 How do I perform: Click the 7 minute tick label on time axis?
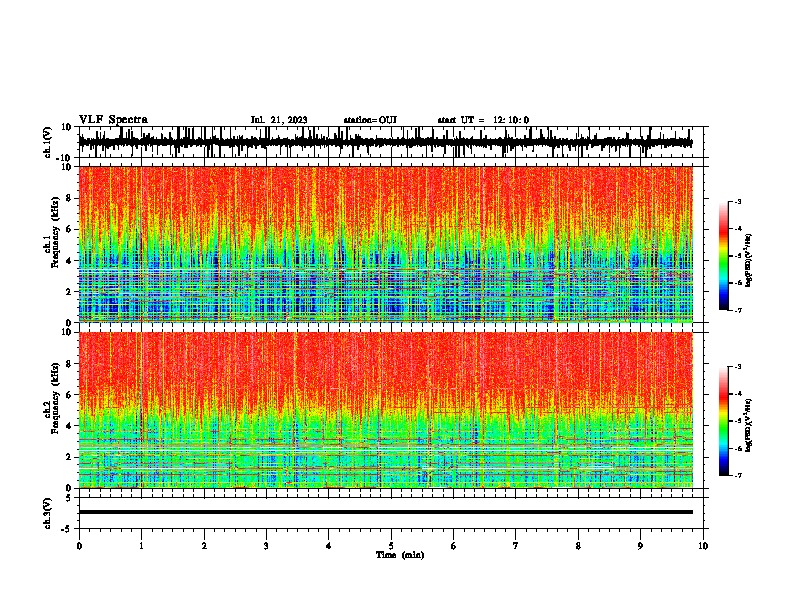[516, 546]
